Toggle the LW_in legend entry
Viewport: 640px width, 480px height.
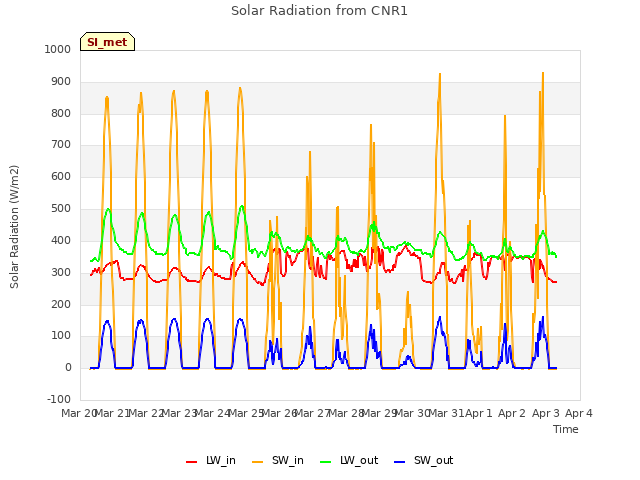click(211, 460)
